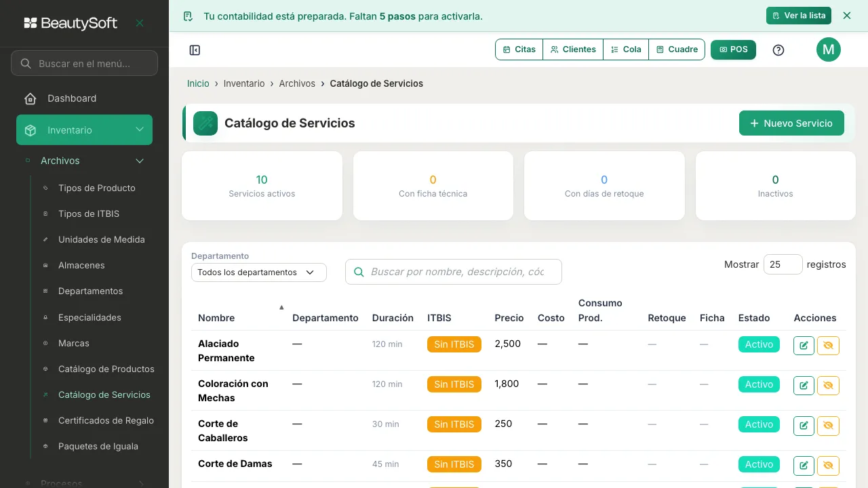Go to Inicio breadcrumb link
The width and height of the screenshot is (868, 488).
click(198, 83)
